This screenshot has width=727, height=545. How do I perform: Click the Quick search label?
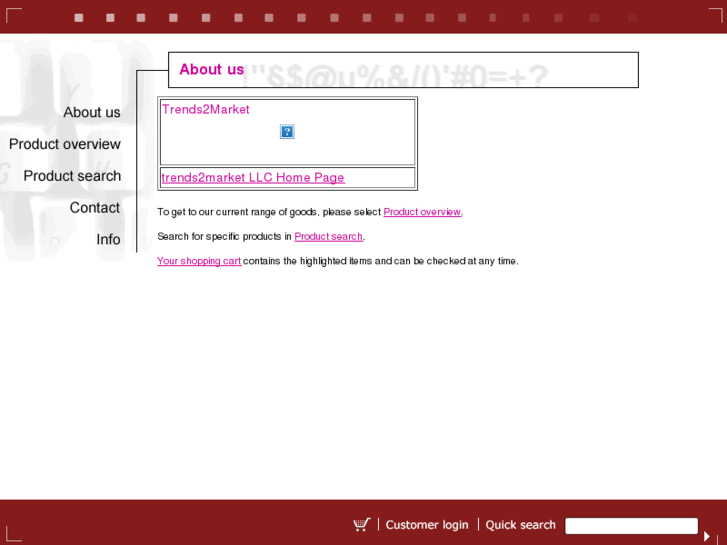click(520, 525)
